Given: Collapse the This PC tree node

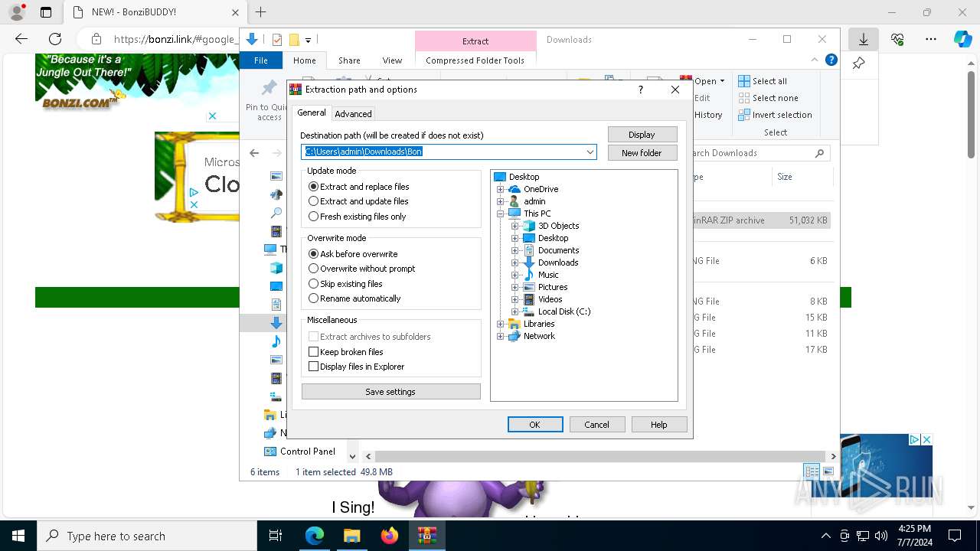Looking at the screenshot, I should coord(501,214).
